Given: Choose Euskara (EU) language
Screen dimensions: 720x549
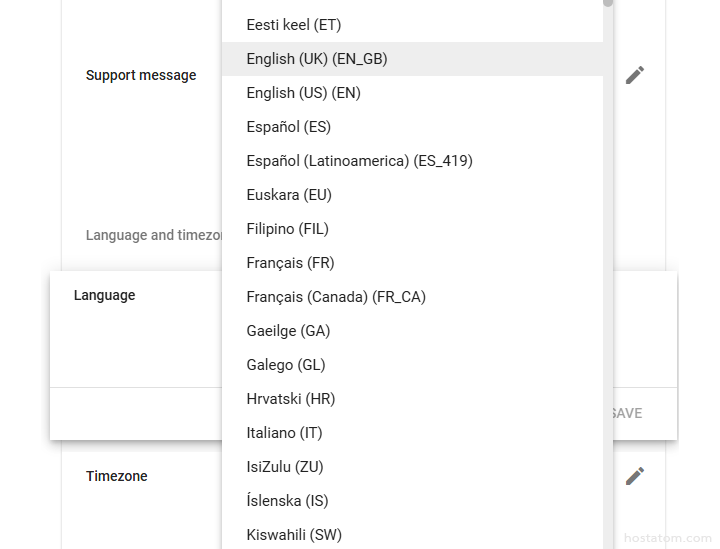Looking at the screenshot, I should click(x=289, y=195).
